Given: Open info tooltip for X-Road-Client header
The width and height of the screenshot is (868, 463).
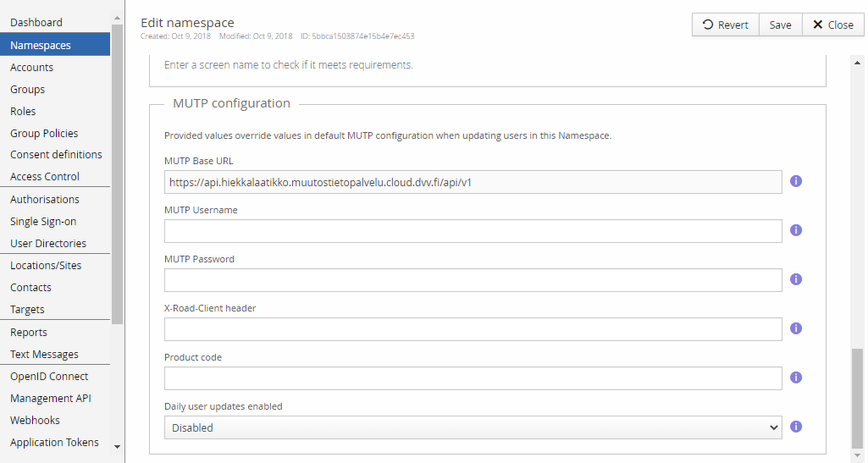Looking at the screenshot, I should coord(796,328).
